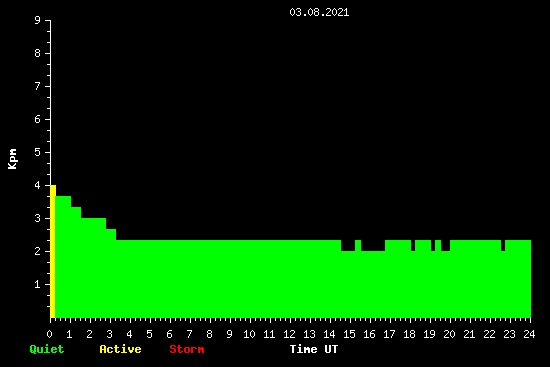The height and width of the screenshot is (367, 550).
Task: Click the Kp value 9 axis label
Action: click(x=38, y=20)
